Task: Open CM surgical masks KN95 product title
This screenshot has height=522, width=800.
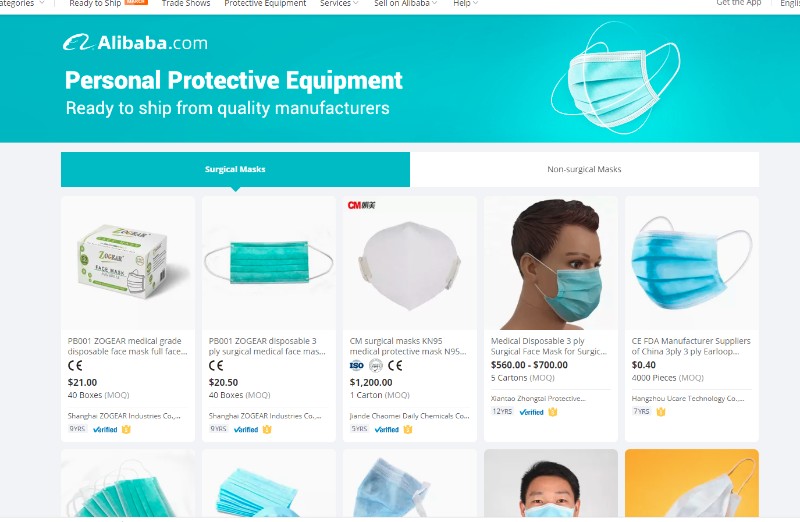Action: 408,346
